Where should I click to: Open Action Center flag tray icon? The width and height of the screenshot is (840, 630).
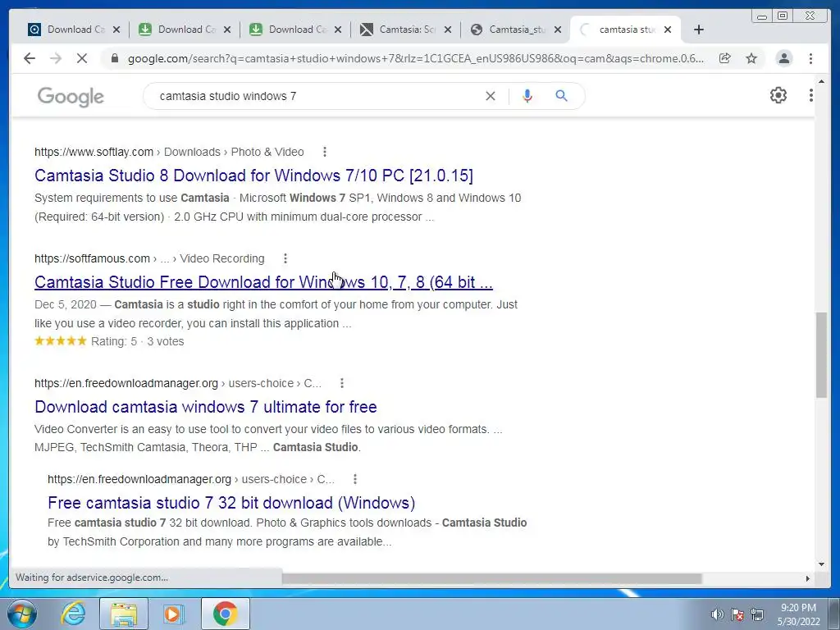pos(737,614)
